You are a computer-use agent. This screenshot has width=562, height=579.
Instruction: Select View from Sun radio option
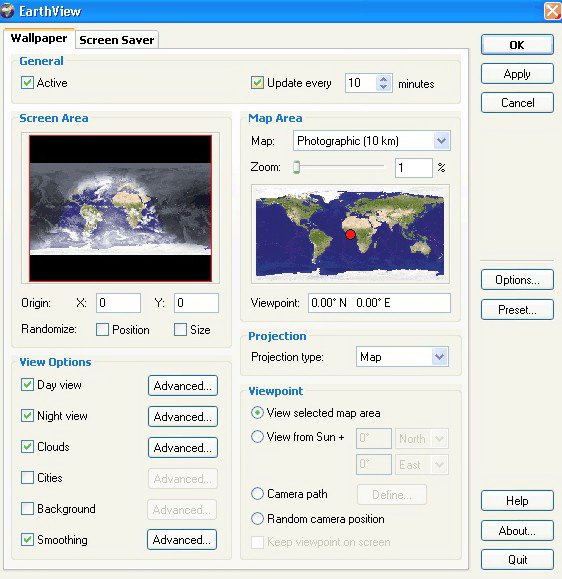pos(257,436)
